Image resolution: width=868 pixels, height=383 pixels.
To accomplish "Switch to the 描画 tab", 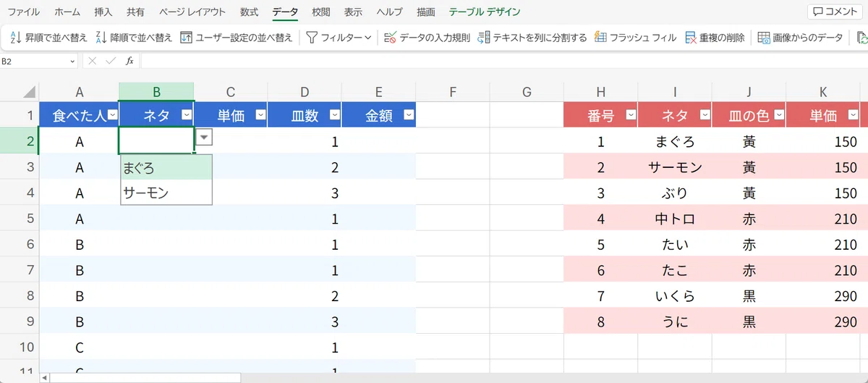I will (x=426, y=12).
